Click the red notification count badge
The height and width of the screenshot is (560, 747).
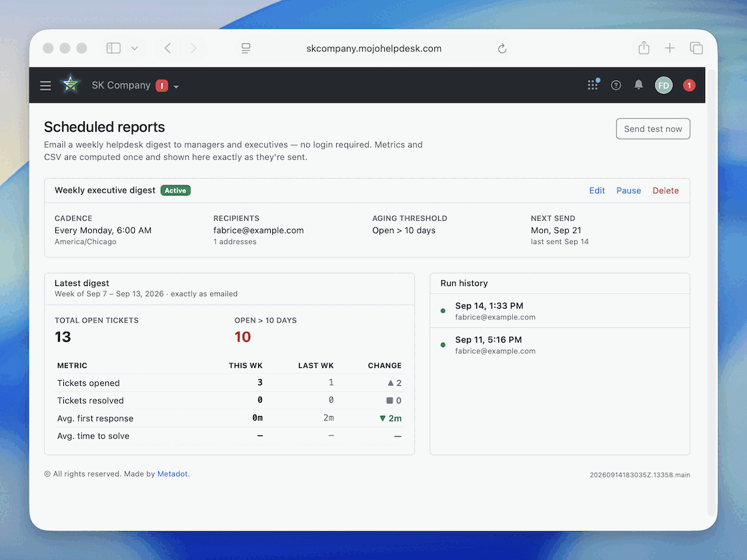tap(689, 85)
